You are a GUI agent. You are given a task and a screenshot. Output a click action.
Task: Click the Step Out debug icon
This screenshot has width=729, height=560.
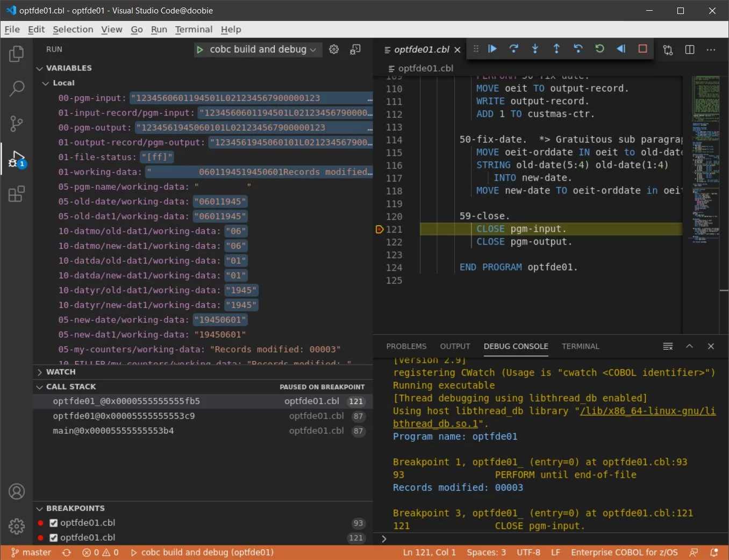556,49
